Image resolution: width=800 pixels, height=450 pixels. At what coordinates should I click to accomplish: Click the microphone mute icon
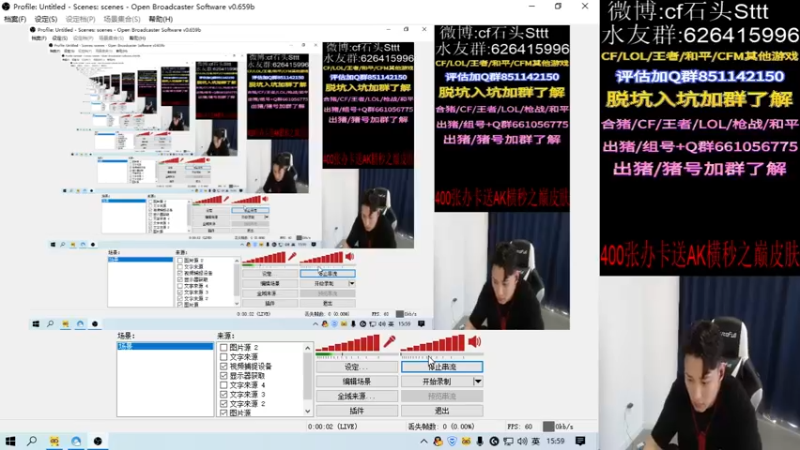click(x=390, y=341)
